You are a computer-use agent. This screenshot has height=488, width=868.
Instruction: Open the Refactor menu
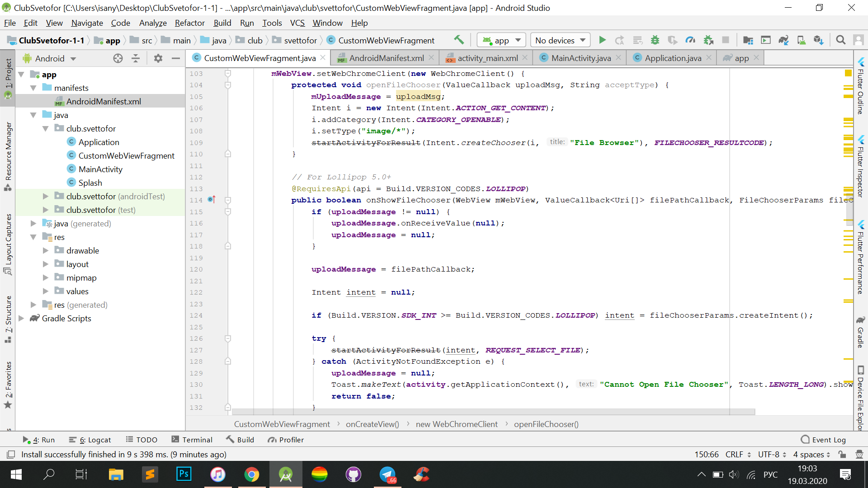189,23
